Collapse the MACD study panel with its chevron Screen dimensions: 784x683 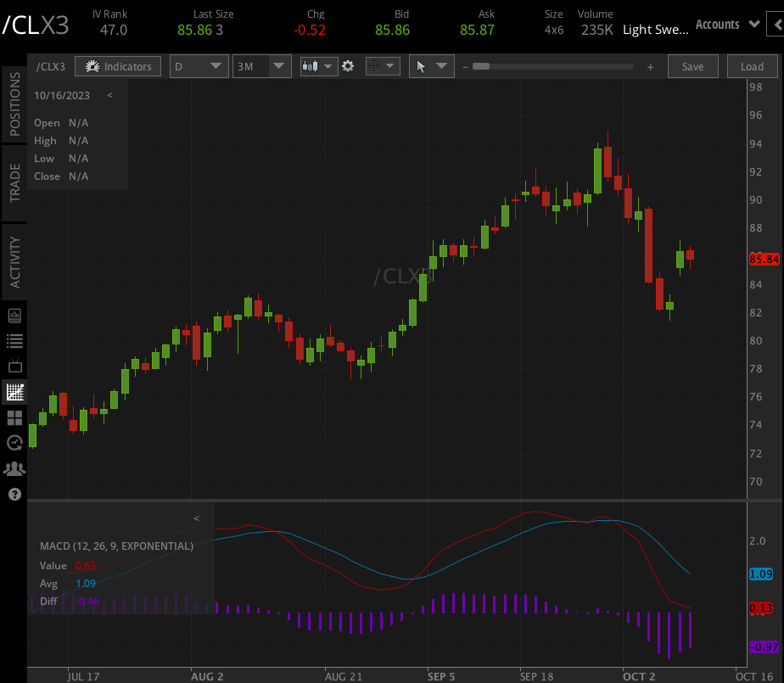[196, 518]
